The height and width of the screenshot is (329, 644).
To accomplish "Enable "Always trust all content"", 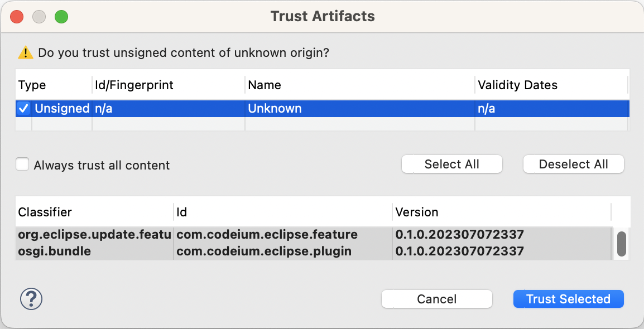I will [x=22, y=164].
